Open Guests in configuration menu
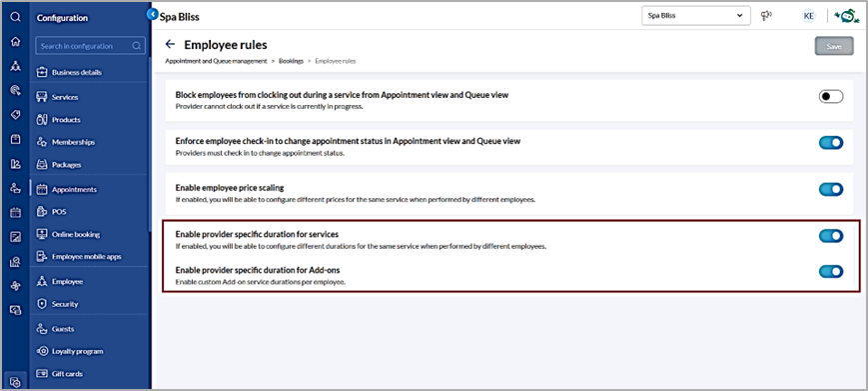This screenshot has height=391, width=868. point(63,329)
